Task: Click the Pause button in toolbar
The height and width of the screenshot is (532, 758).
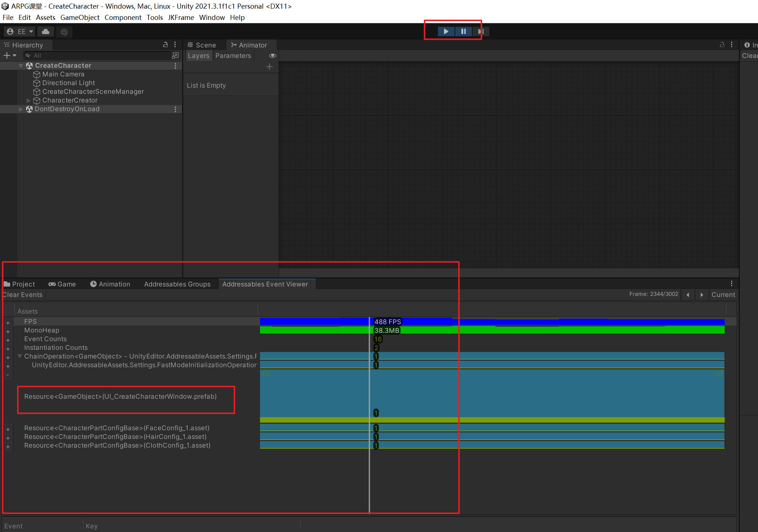Action: pyautogui.click(x=463, y=32)
